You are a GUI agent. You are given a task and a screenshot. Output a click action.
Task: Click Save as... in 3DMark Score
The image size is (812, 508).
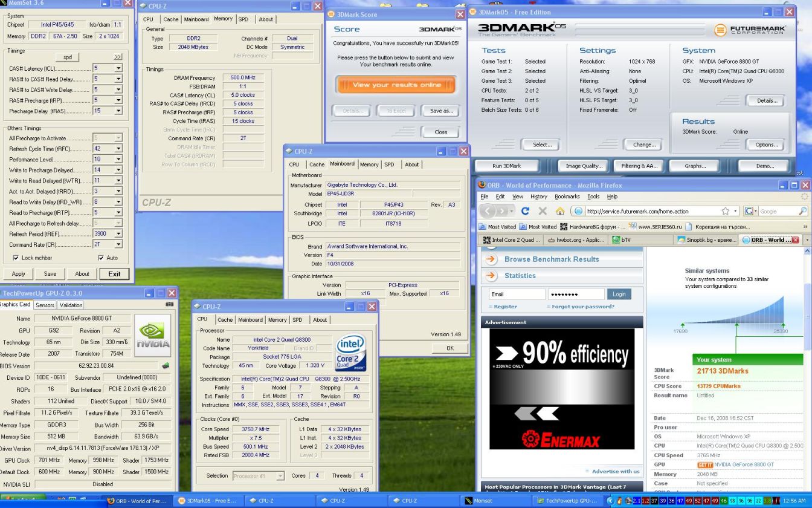coord(441,111)
